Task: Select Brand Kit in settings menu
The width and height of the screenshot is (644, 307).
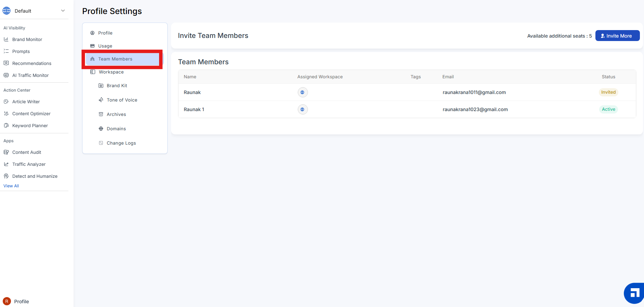Action: click(x=117, y=85)
